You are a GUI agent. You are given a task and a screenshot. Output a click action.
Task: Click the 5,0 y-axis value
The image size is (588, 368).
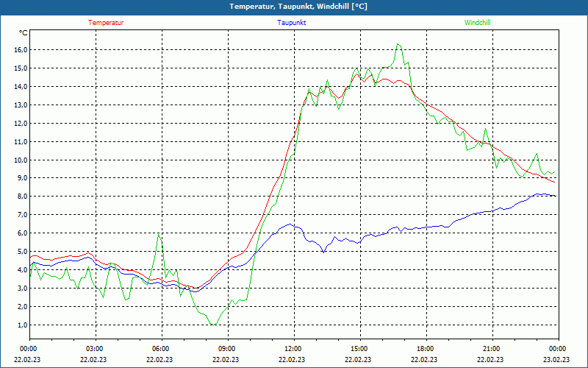pyautogui.click(x=23, y=251)
